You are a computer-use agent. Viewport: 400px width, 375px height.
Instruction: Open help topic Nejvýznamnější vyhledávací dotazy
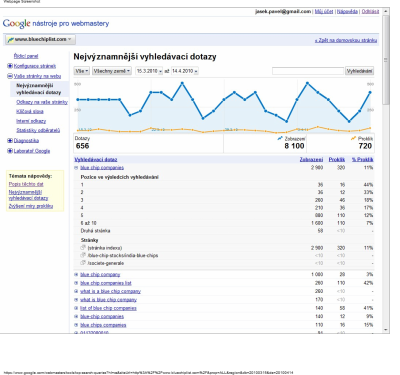pos(28,195)
